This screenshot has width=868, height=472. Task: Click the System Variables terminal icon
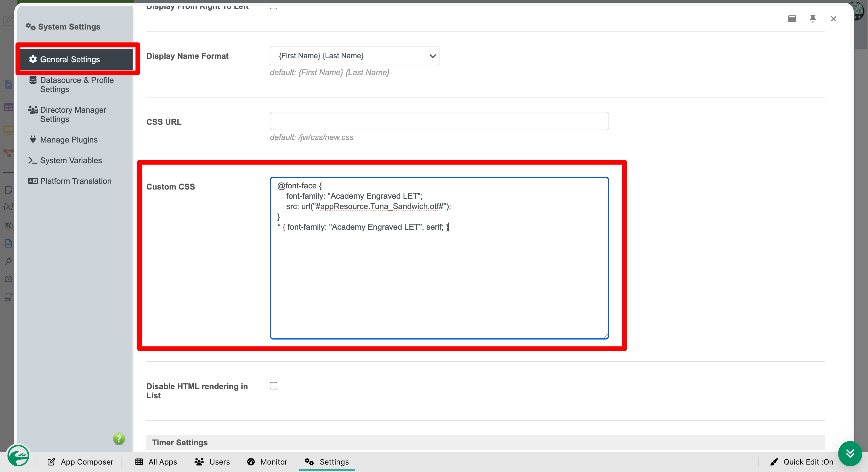pos(33,160)
